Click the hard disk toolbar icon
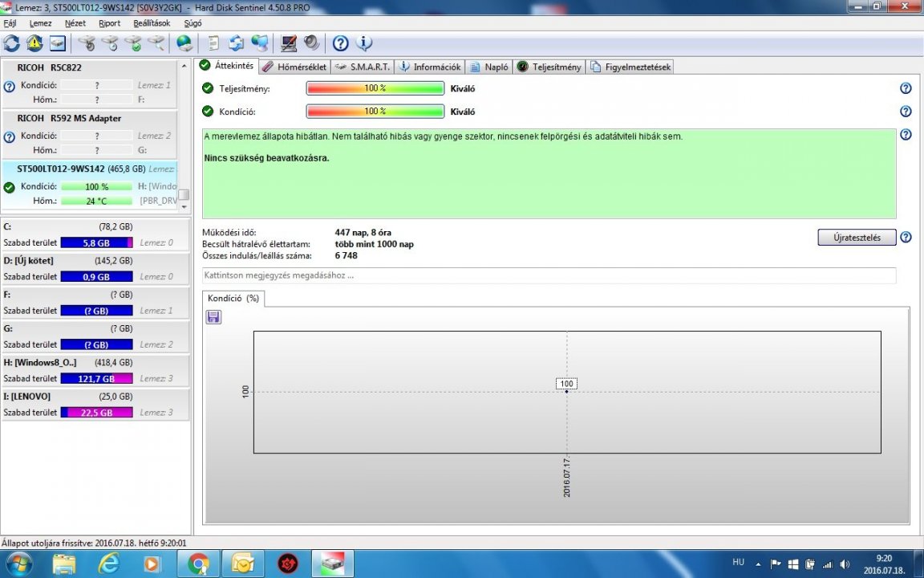 57,43
